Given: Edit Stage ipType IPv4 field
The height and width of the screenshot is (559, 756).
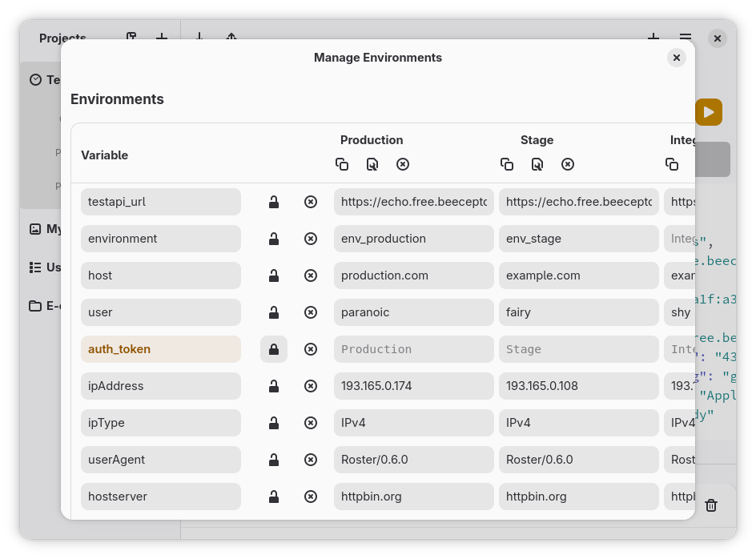Looking at the screenshot, I should coord(578,423).
